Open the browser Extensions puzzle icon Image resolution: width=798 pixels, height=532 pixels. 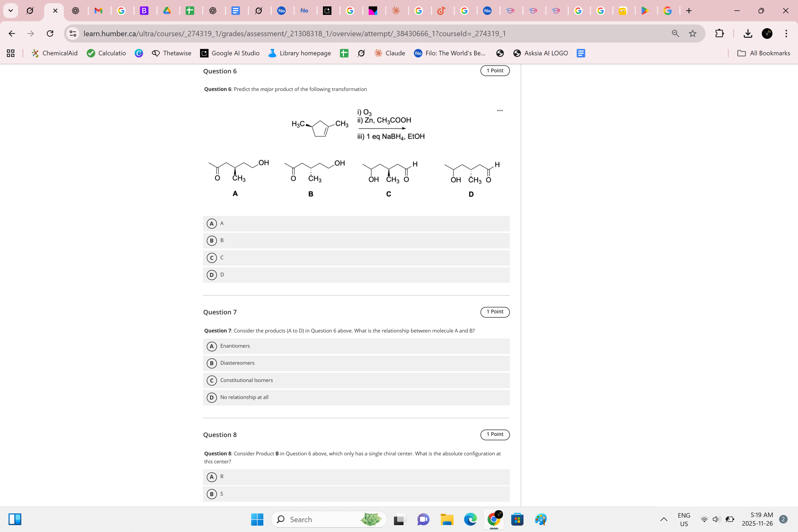(x=719, y=33)
